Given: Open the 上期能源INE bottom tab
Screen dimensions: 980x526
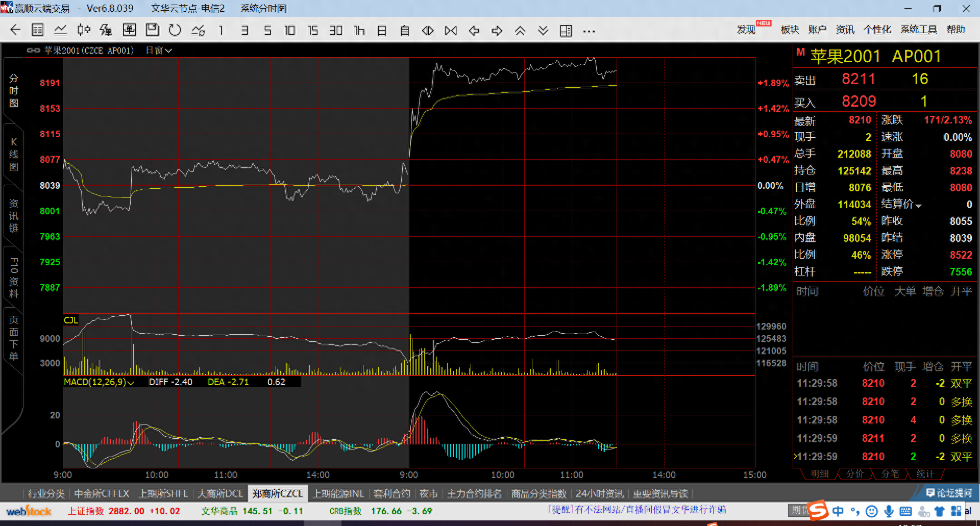Looking at the screenshot, I should [x=338, y=493].
